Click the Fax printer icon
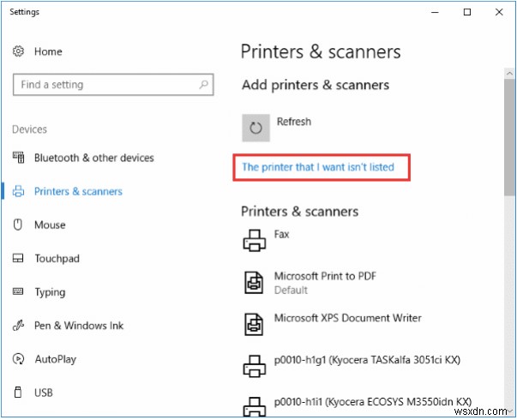This screenshot has width=517, height=420. coord(255,240)
